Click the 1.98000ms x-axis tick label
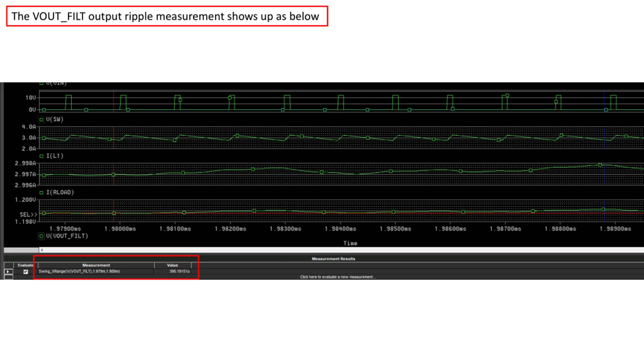This screenshot has height=362, width=644. [x=120, y=229]
